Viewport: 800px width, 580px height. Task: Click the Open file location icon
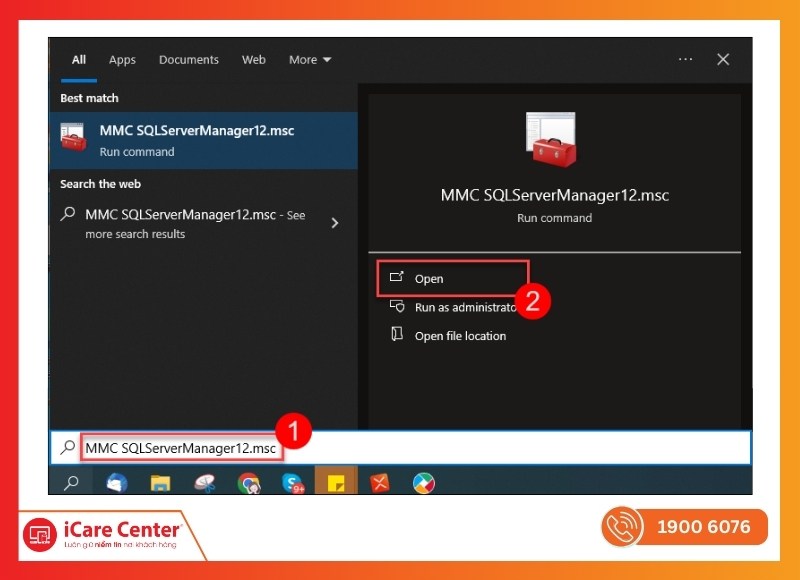click(396, 334)
